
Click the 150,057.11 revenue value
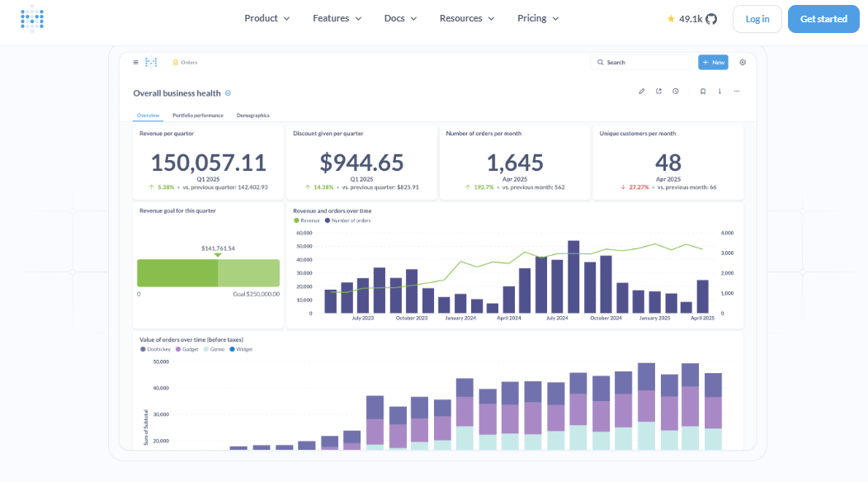point(208,163)
